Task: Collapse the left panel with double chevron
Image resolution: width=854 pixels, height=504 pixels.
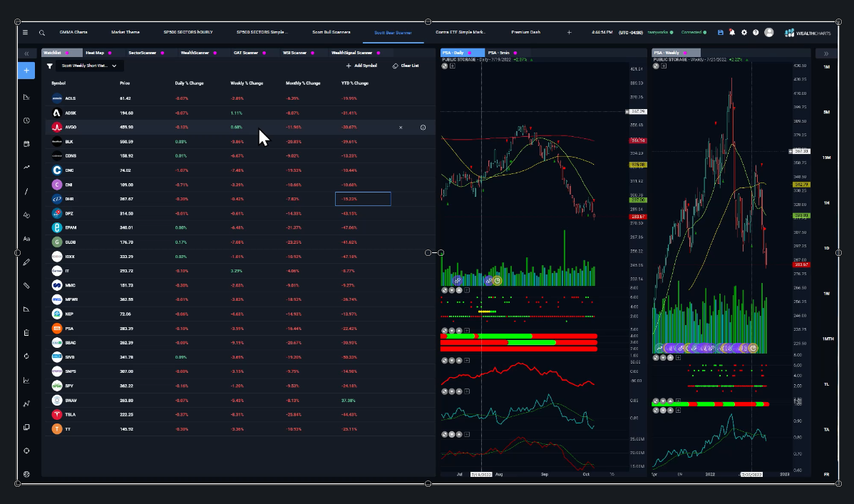Action: 26,53
